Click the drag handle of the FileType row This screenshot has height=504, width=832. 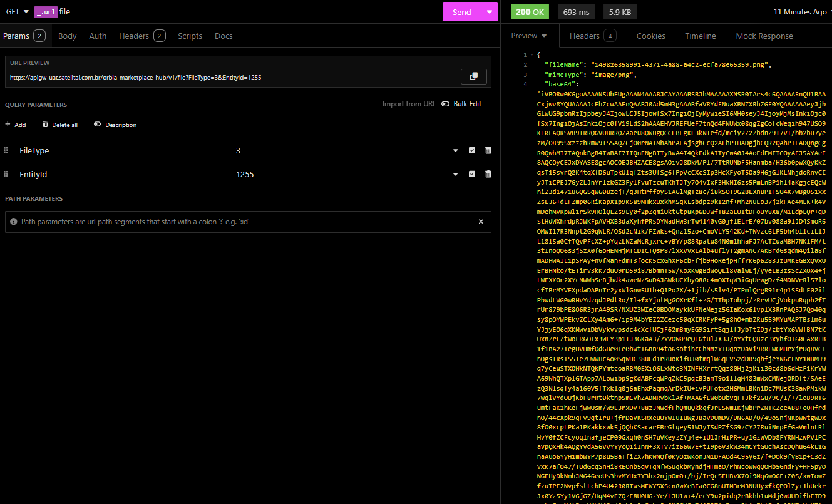coord(6,150)
